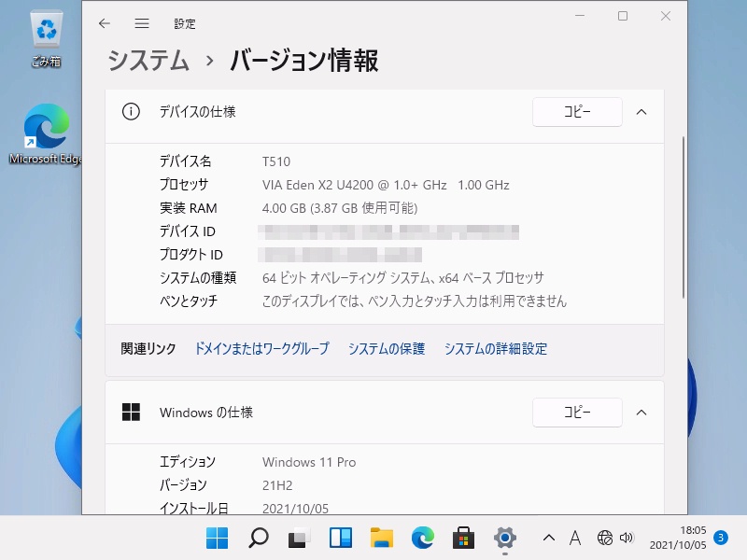747x560 pixels.
Task: Select the Microsoft Edge desktop shortcut
Action: click(46, 134)
